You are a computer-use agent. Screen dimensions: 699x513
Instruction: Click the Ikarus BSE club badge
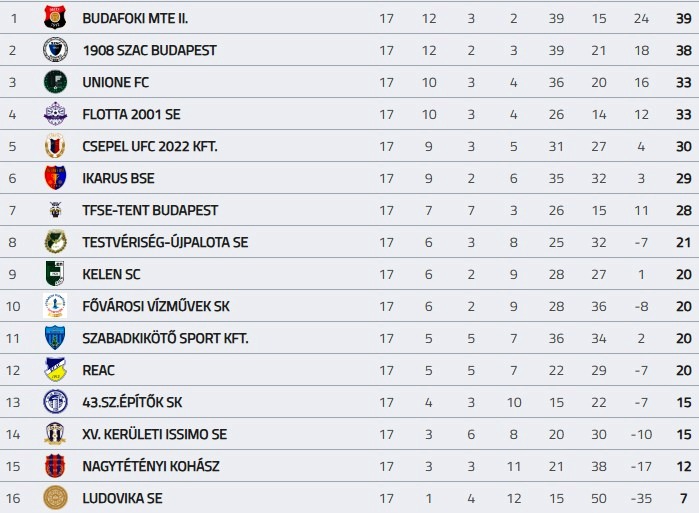coord(55,178)
